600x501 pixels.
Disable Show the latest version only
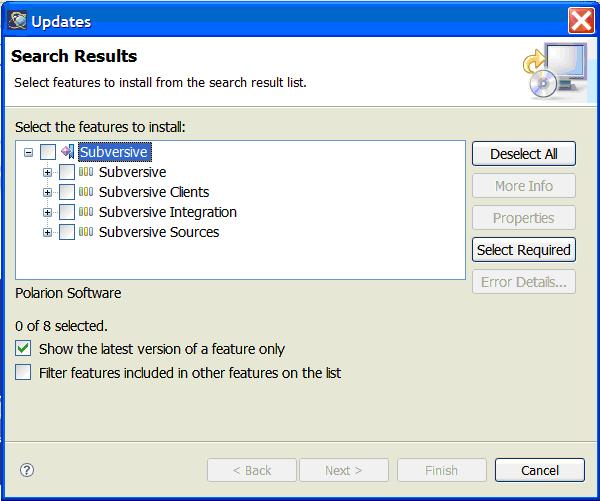[x=23, y=349]
